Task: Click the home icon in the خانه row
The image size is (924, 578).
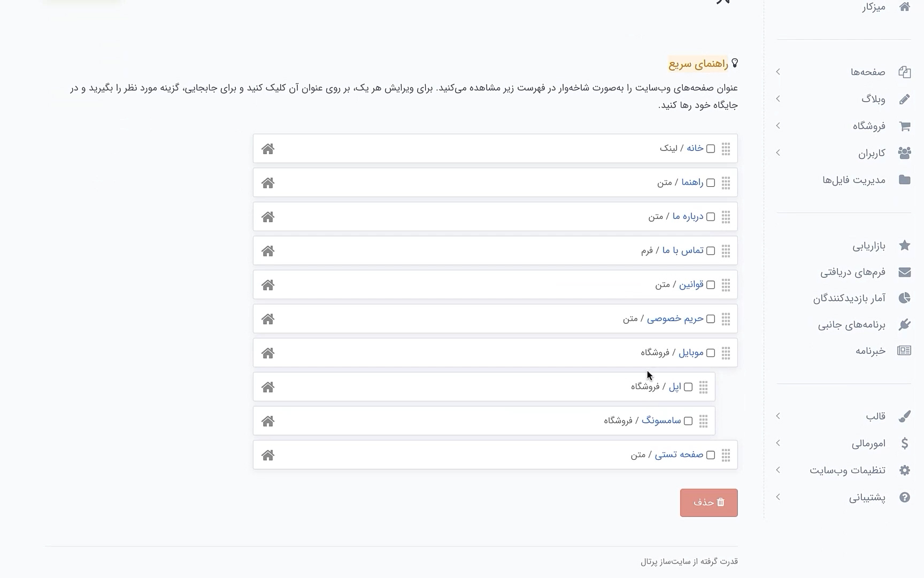Action: 268,149
